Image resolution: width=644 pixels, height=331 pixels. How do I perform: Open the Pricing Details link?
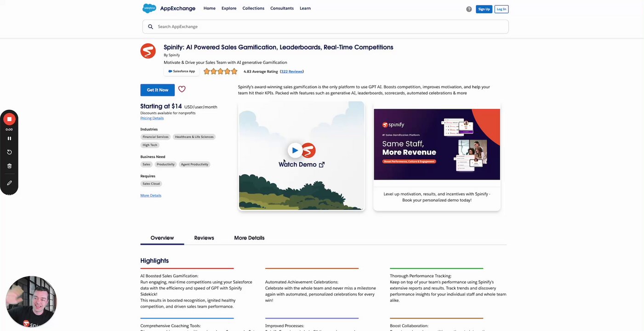(x=152, y=118)
